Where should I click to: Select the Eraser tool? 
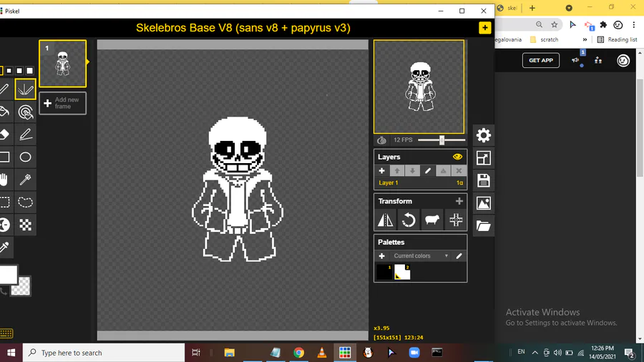point(4,134)
